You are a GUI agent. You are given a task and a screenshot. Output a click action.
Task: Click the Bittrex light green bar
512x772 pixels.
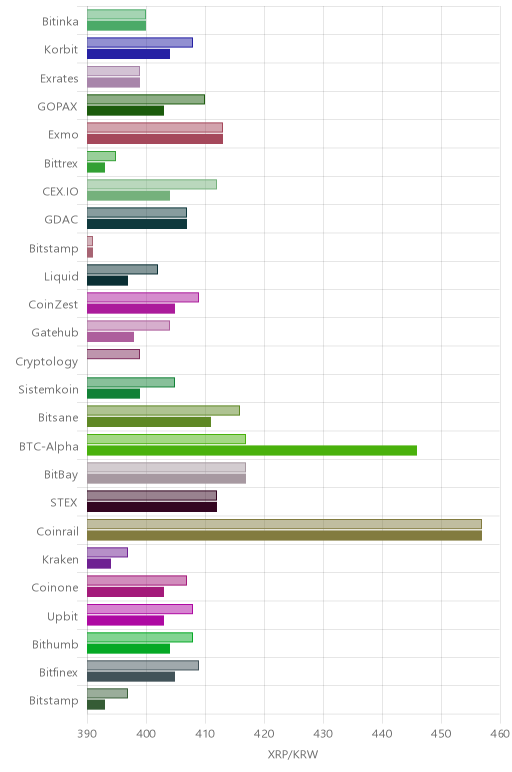coord(101,156)
